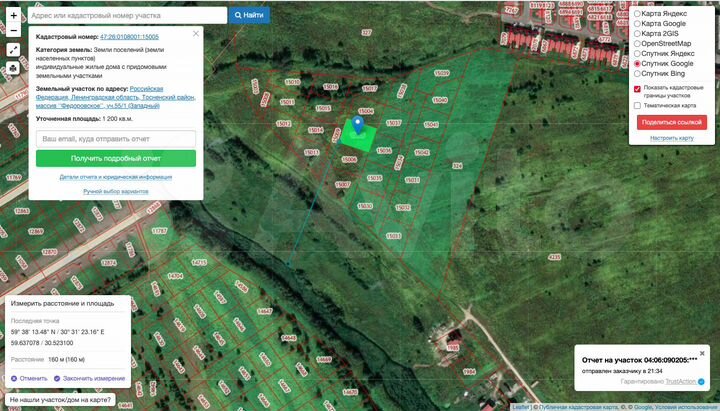
Task: Click Получить подробный отчет green button
Action: click(116, 158)
